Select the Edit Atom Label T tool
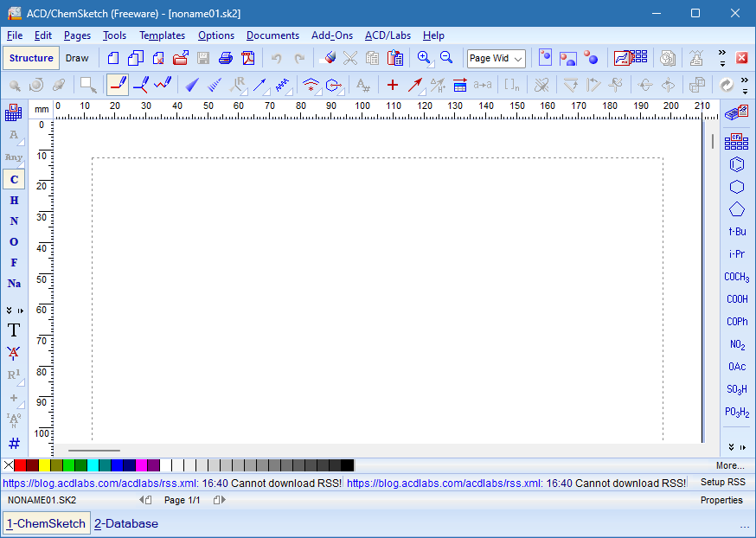This screenshot has height=538, width=756. [x=14, y=330]
